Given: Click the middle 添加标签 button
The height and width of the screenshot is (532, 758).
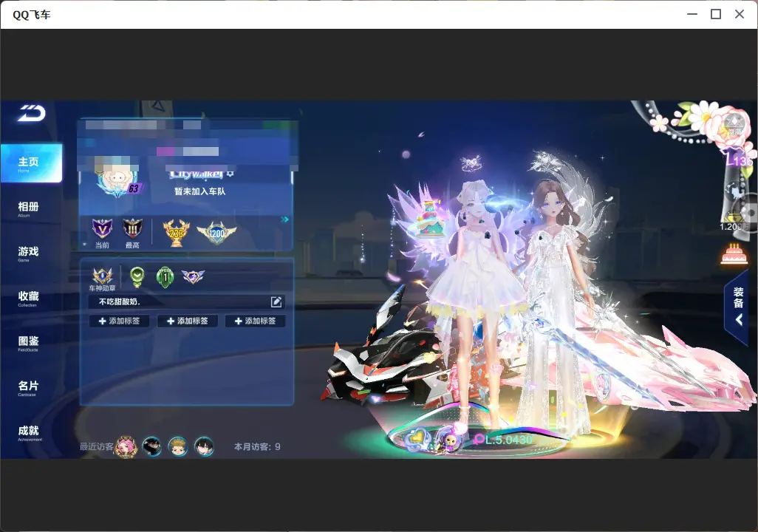Looking at the screenshot, I should click(187, 321).
